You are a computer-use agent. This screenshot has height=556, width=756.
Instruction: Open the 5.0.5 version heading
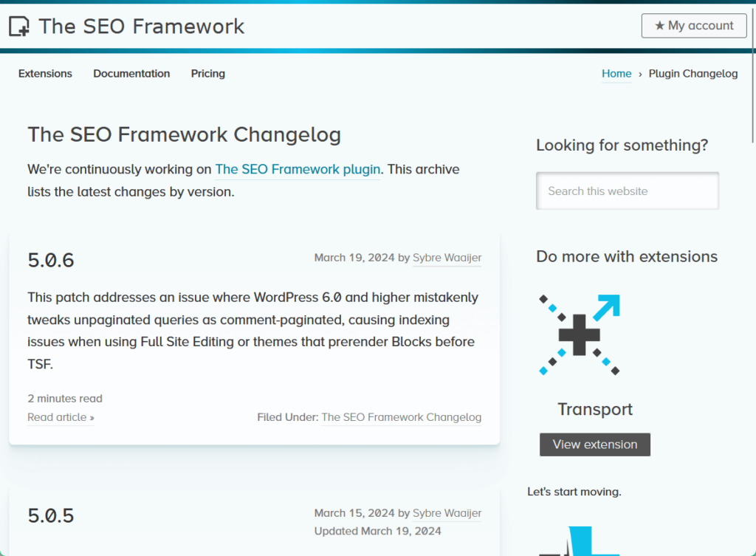pyautogui.click(x=51, y=515)
